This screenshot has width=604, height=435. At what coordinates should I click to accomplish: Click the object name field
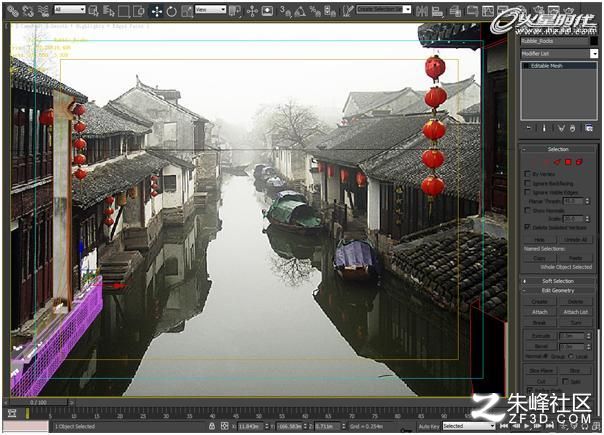554,41
